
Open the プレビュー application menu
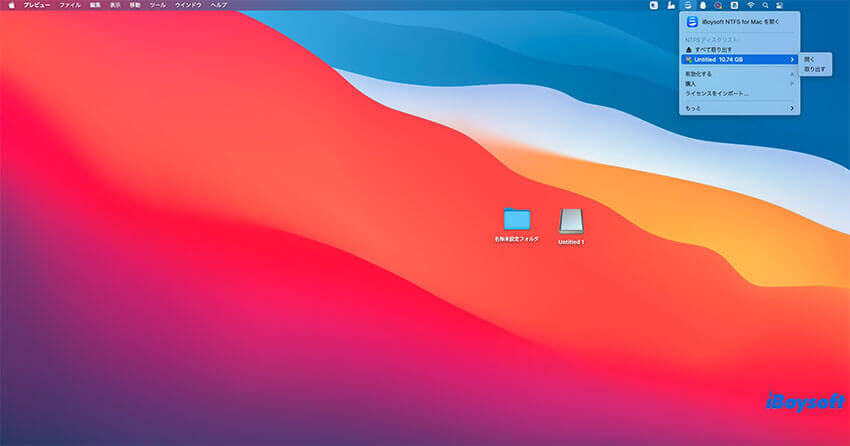(x=37, y=5)
